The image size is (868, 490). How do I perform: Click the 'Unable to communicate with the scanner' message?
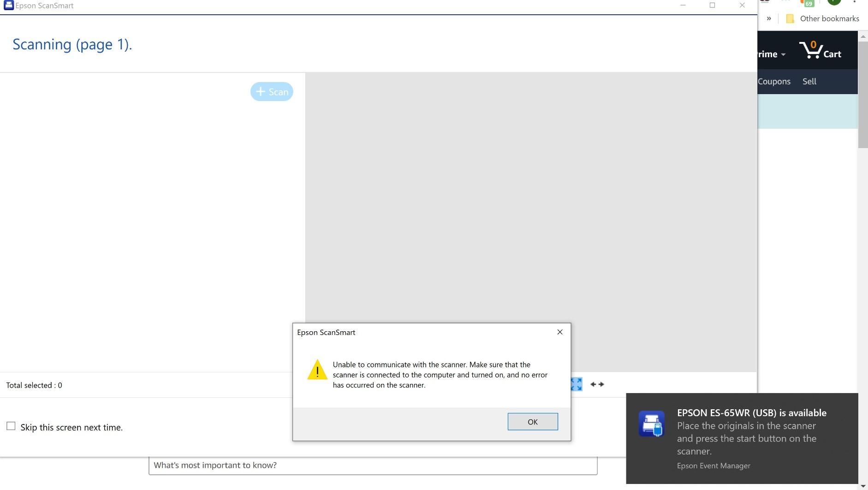click(x=440, y=375)
